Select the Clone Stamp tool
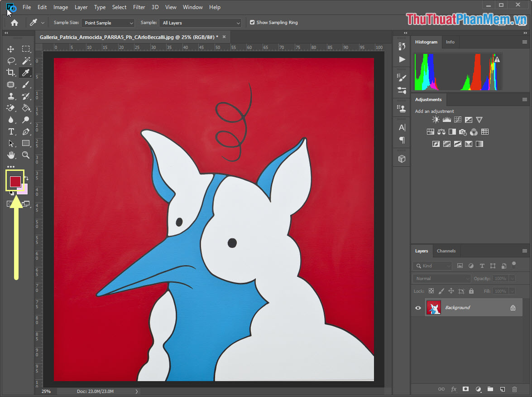 point(12,96)
